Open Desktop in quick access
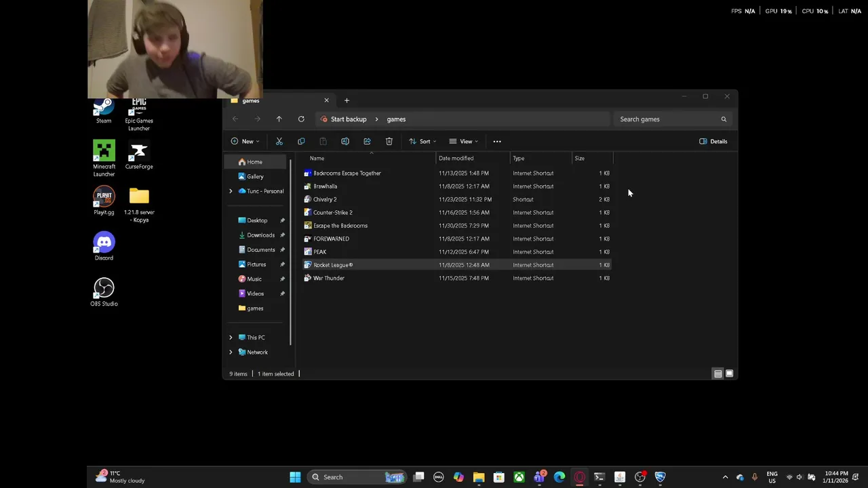 point(256,220)
